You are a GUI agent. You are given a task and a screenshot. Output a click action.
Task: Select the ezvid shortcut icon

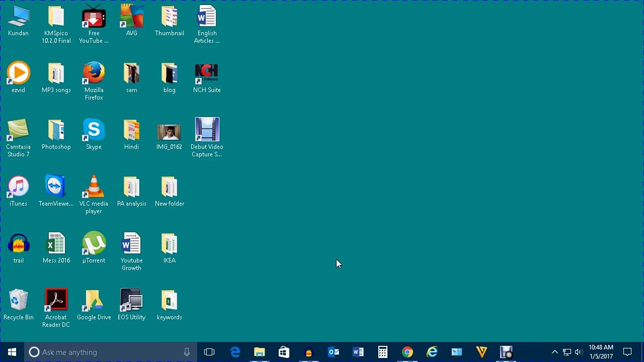point(18,78)
